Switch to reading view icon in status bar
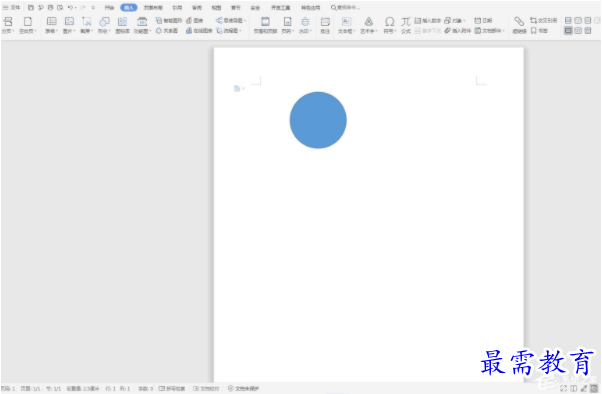Screen dimensions: 602x394 574,389
